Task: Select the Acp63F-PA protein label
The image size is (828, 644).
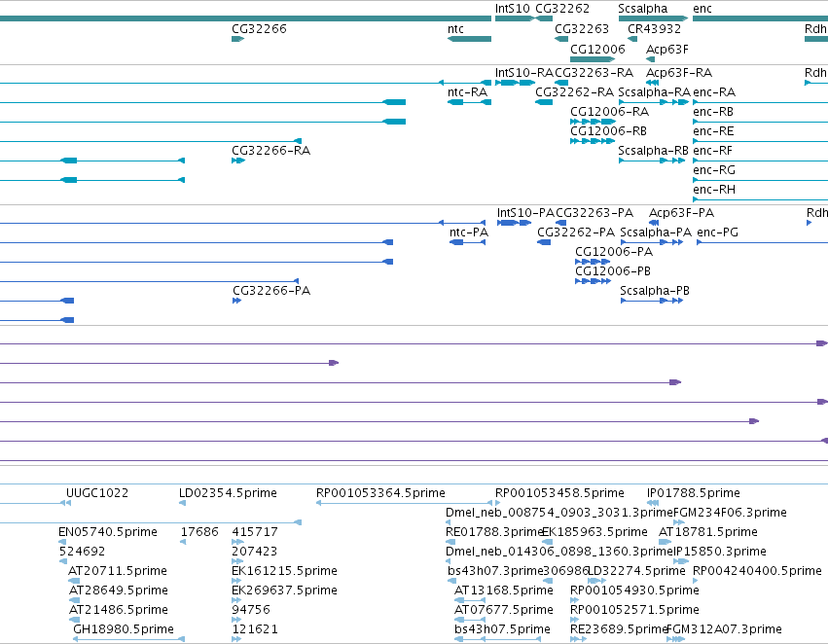Action: [x=681, y=213]
